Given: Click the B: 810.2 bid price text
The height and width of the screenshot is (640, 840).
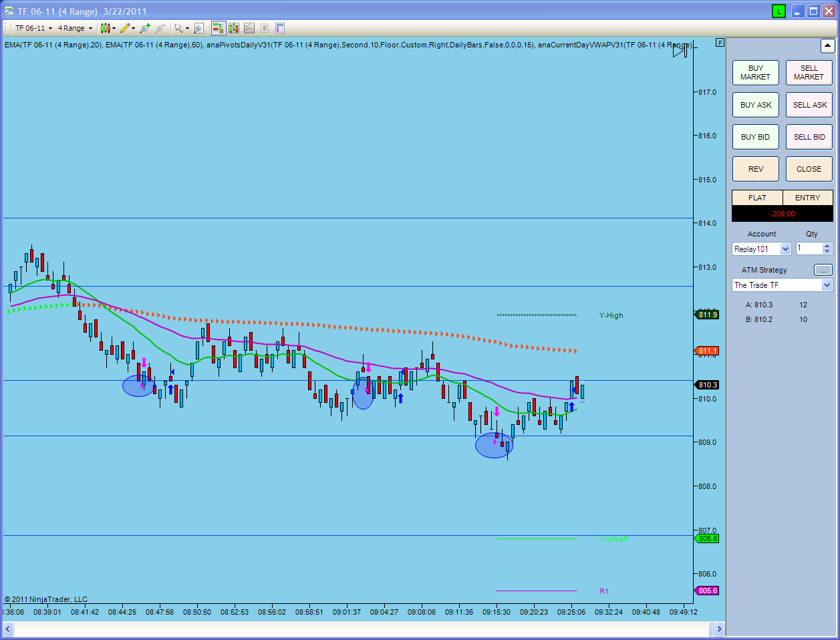Looking at the screenshot, I should [x=759, y=319].
